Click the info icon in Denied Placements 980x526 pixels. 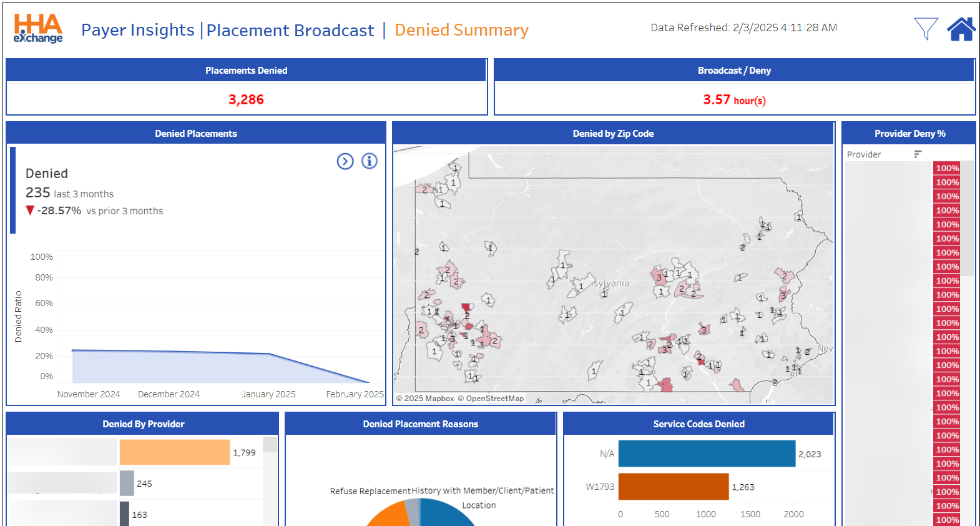370,161
